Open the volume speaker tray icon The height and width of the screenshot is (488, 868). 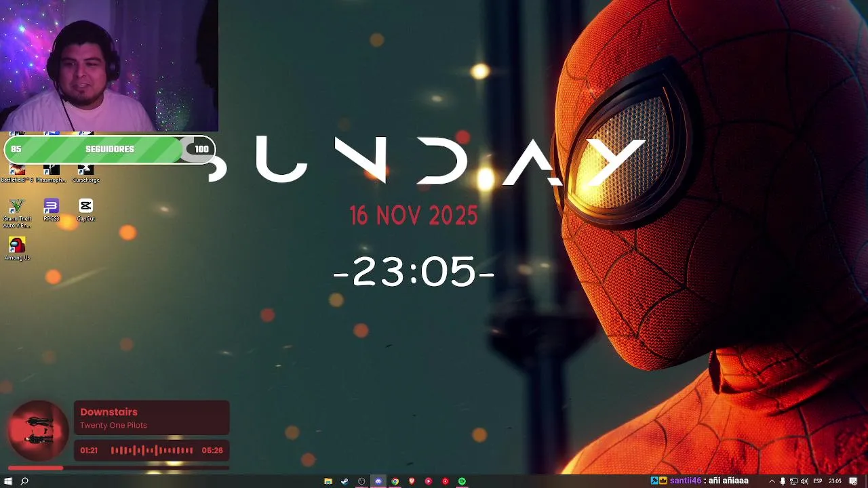[x=804, y=481]
